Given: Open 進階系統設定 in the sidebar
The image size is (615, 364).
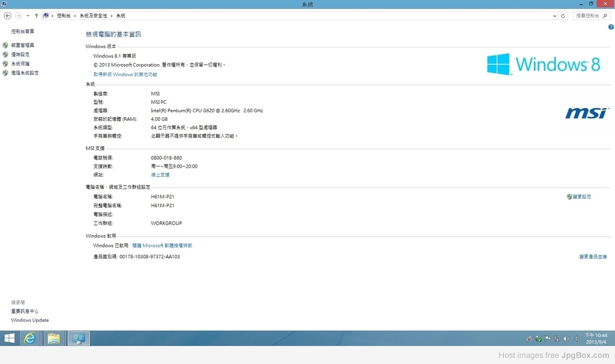Looking at the screenshot, I should click(25, 73).
